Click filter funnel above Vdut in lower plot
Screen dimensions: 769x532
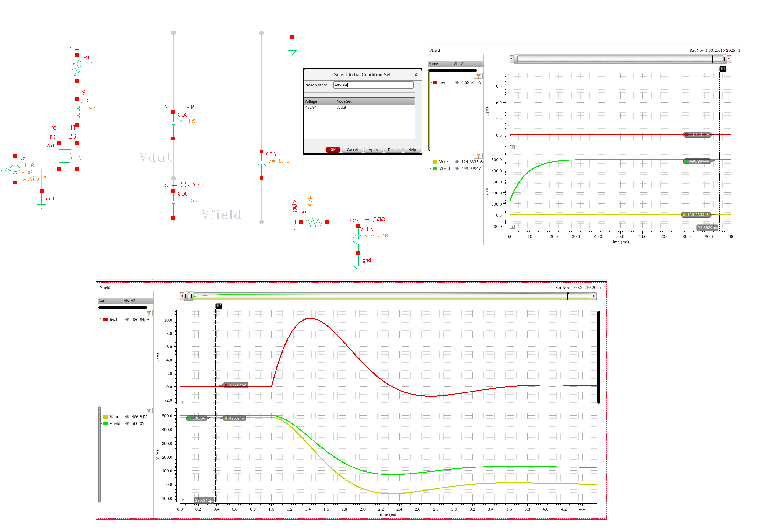[149, 410]
